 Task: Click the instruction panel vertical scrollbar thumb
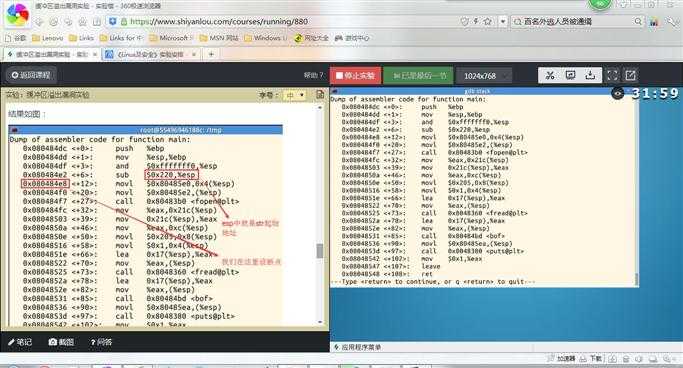click(320, 250)
